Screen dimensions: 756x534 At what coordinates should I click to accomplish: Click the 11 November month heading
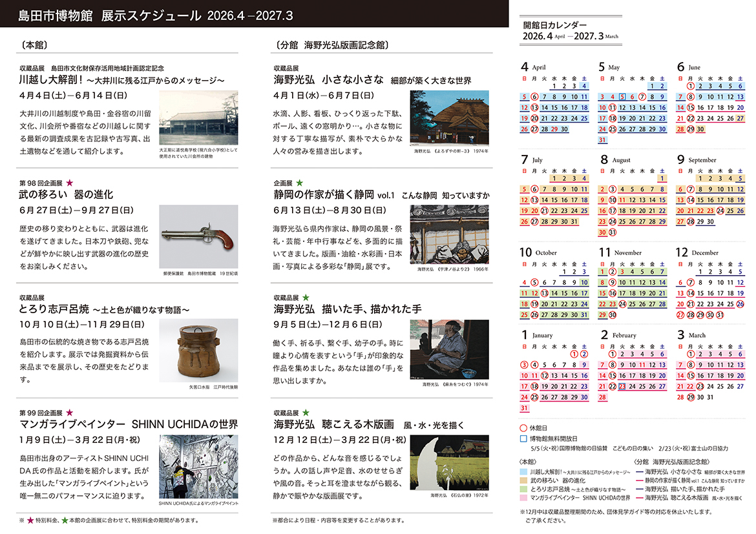[x=620, y=252]
